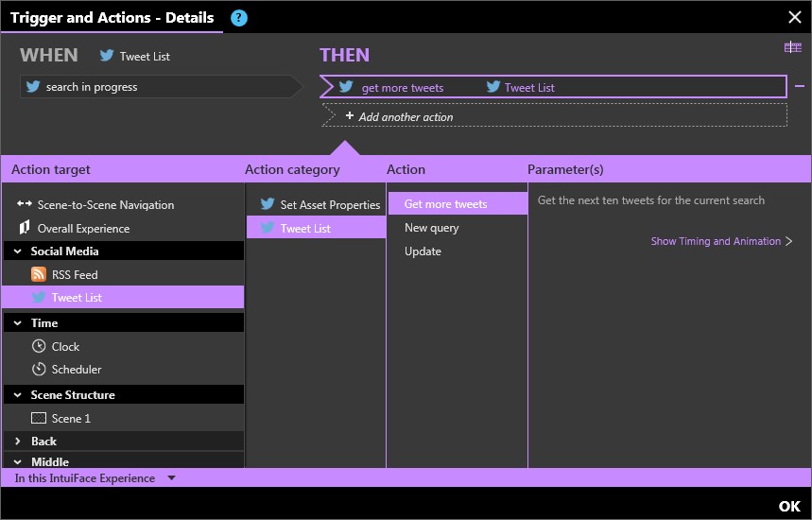Click the Action category column header
Viewport: 812px width, 520px height.
pos(292,169)
